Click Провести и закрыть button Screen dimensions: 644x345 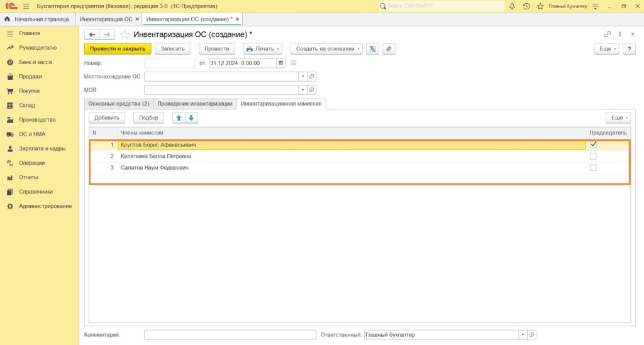(118, 49)
